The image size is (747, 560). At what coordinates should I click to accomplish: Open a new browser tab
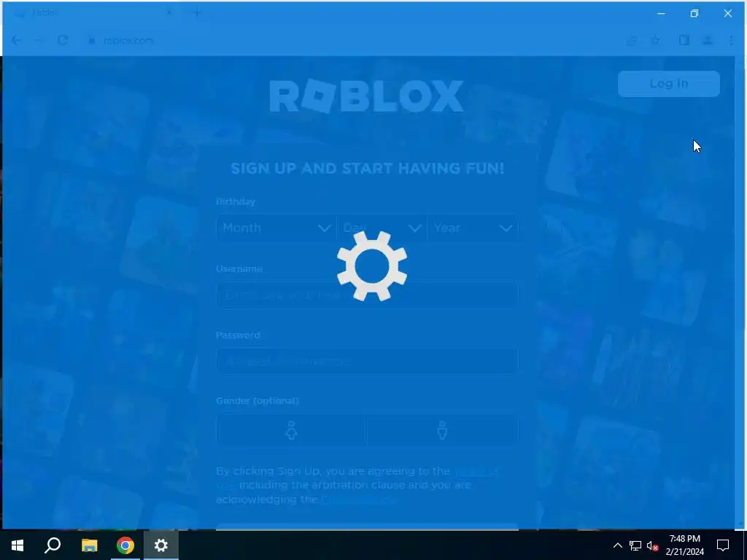click(197, 13)
